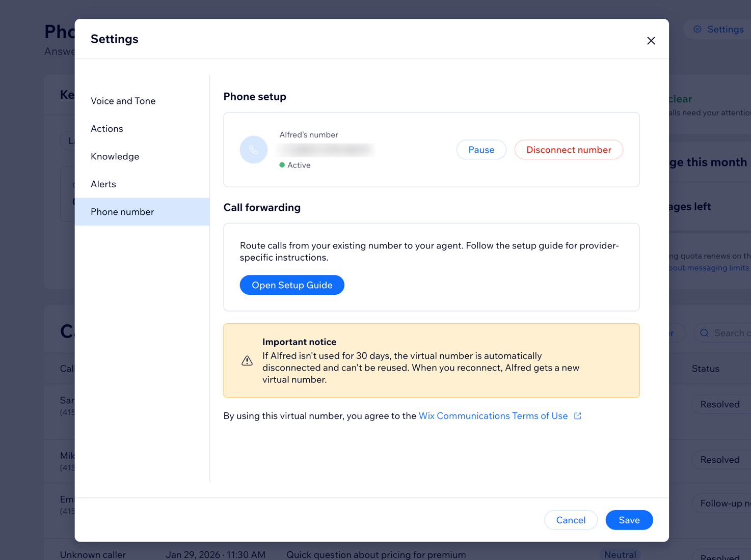This screenshot has height=560, width=751.
Task: Click the 'messaging limits' link in the background
Action: [x=709, y=268]
